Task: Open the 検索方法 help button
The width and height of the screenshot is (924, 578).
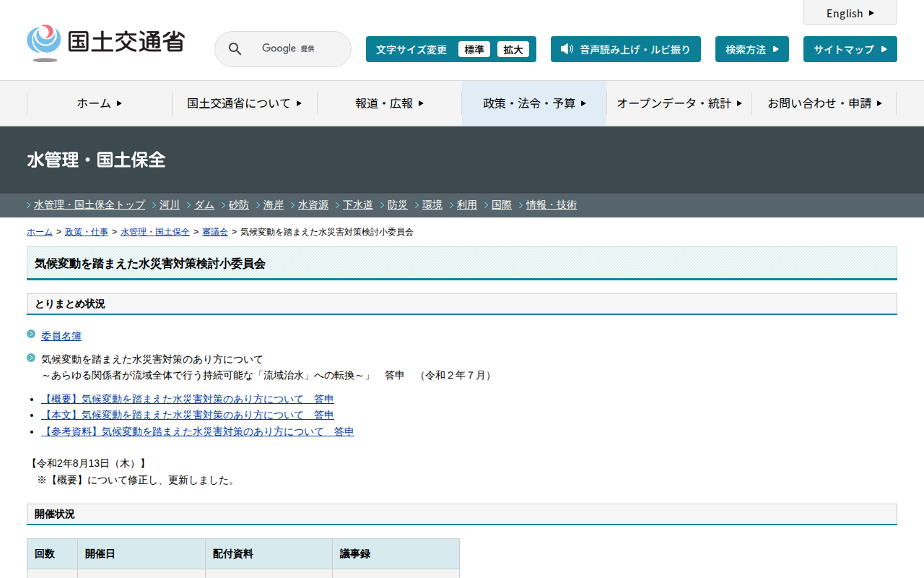Action: 751,49
